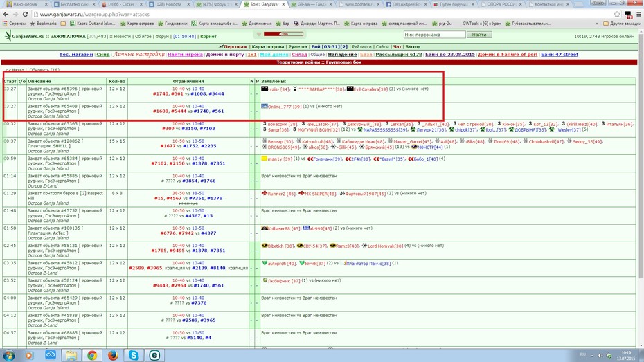Click the Chrome taskbar icon

tap(92, 354)
